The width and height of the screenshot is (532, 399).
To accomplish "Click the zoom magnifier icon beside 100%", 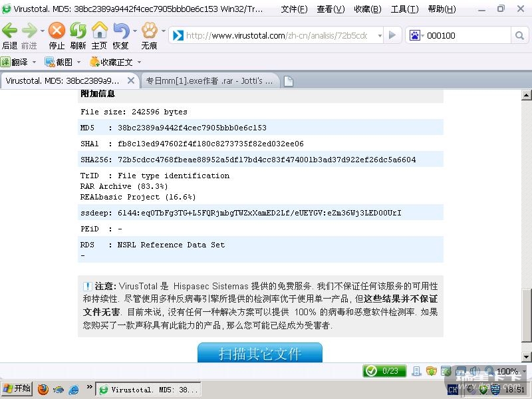I will pyautogui.click(x=489, y=371).
